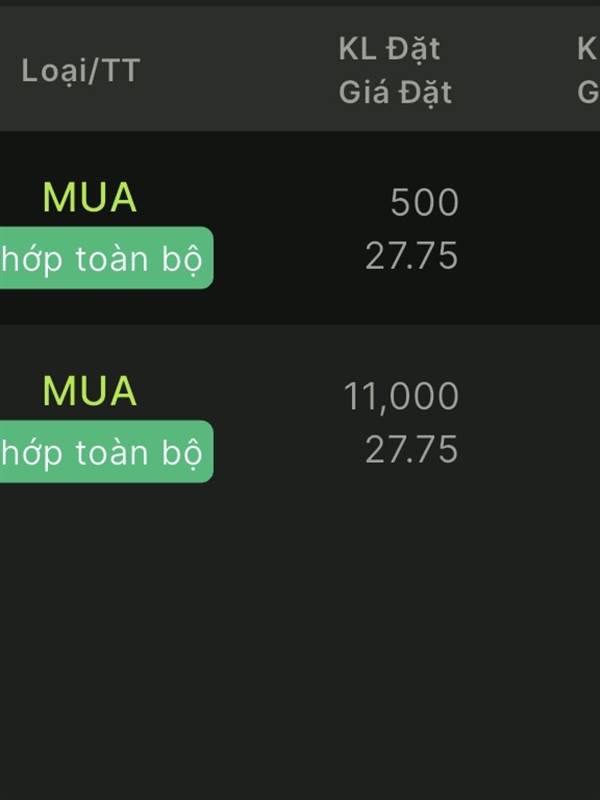Sort by the KL Đặt header label
The image size is (600, 800).
coord(389,49)
